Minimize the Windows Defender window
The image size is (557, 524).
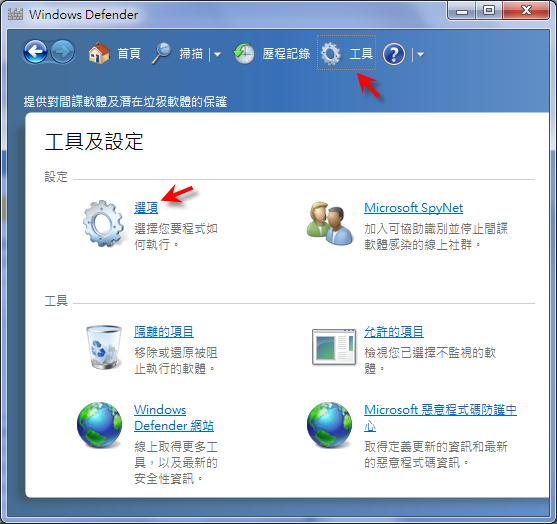[x=462, y=11]
